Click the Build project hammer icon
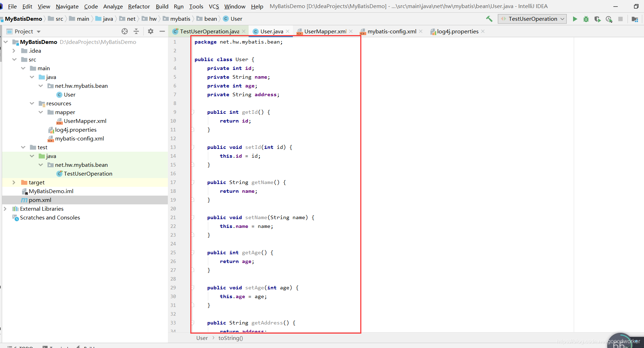 (489, 19)
